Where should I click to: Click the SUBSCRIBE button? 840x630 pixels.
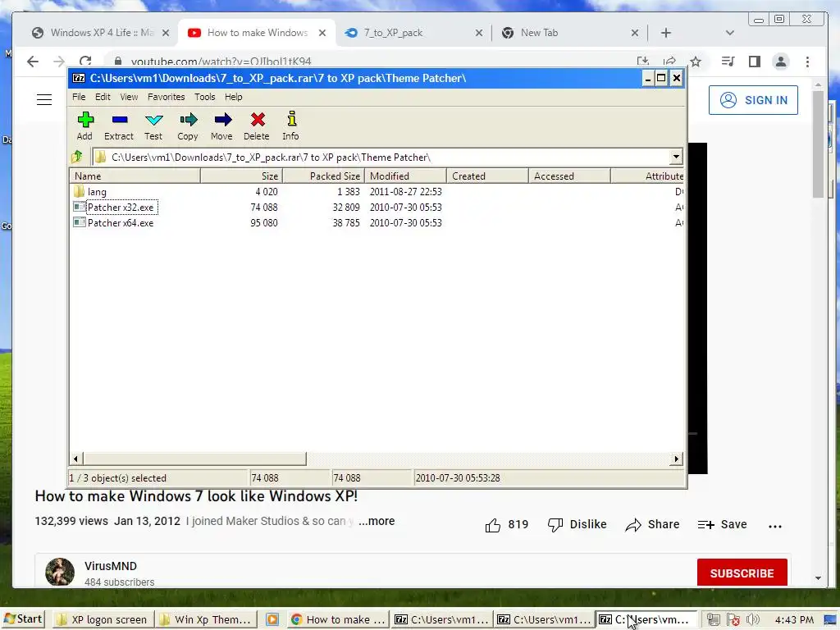742,573
